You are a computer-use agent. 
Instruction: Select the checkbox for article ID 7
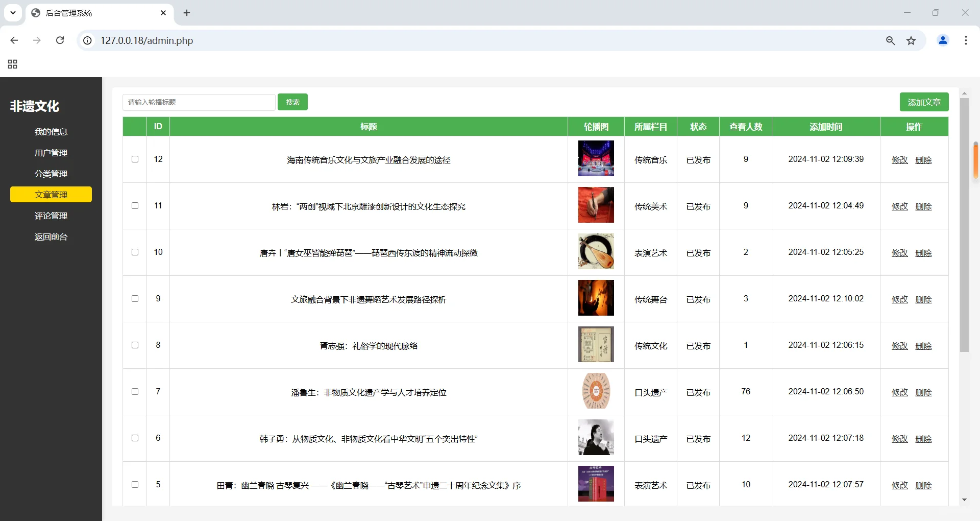click(135, 391)
